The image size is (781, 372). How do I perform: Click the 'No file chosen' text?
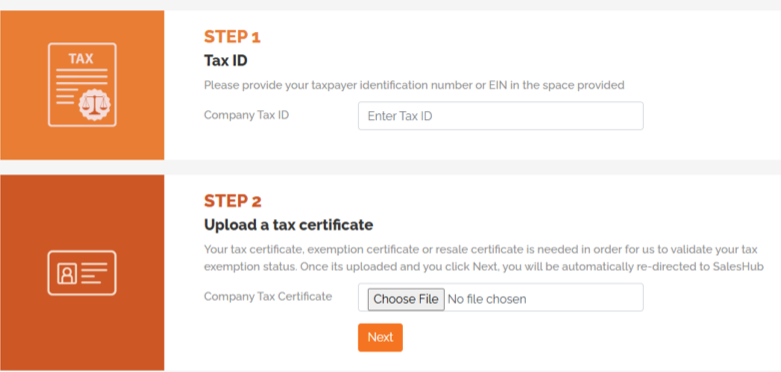487,299
